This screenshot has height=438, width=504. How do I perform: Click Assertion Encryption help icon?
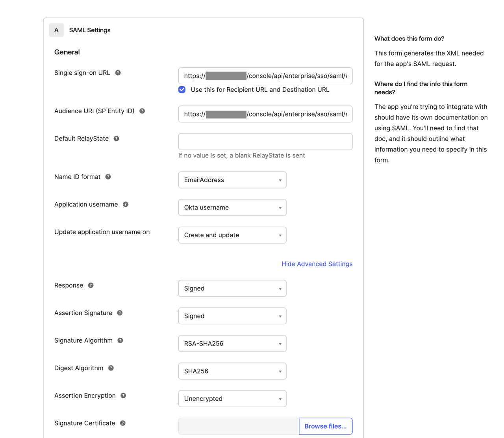pos(123,395)
